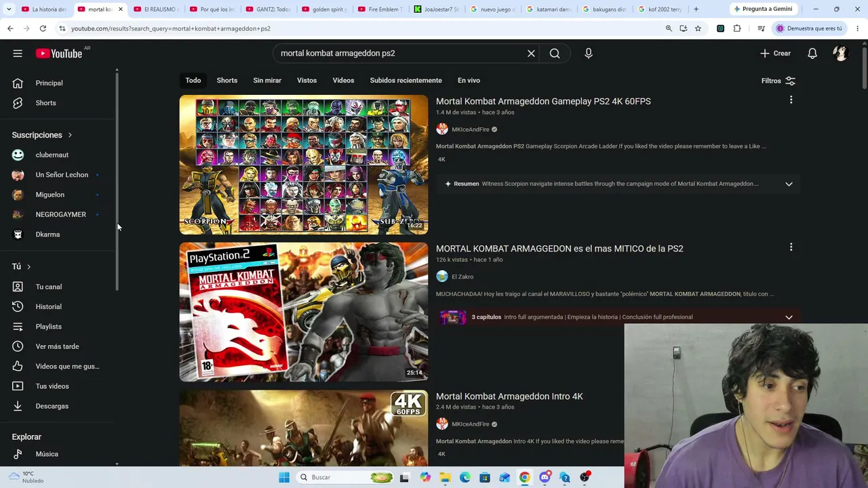Open Microsoft Edge from the taskbar

point(465,477)
